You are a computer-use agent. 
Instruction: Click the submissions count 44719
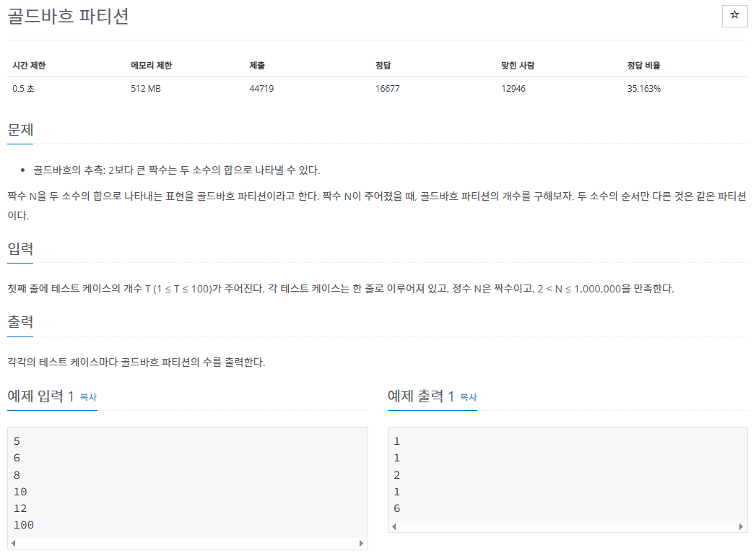tap(261, 89)
